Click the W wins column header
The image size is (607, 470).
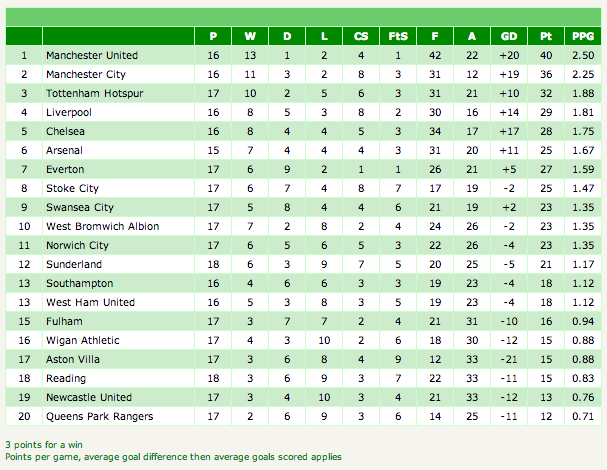[x=250, y=36]
